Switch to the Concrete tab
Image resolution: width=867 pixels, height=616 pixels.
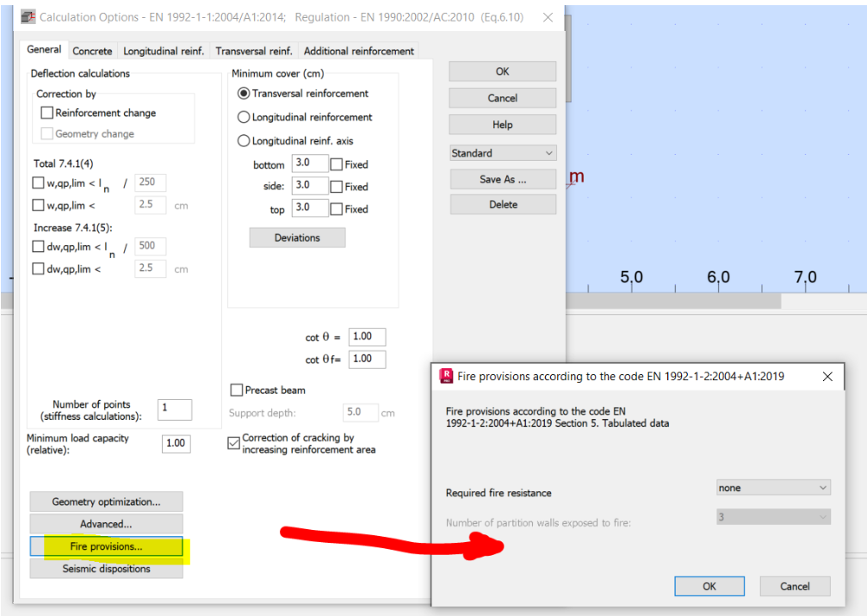(92, 51)
